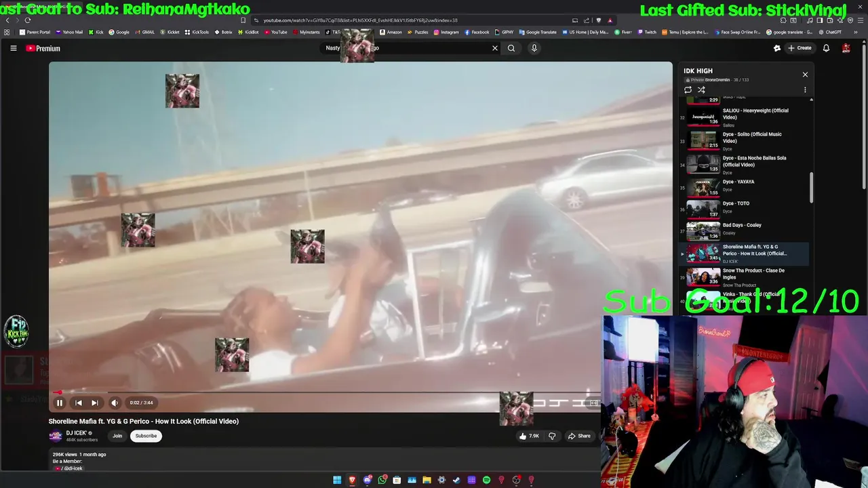Image resolution: width=868 pixels, height=488 pixels.
Task: Play Bad Days - Coaley from playlist
Action: point(744,230)
